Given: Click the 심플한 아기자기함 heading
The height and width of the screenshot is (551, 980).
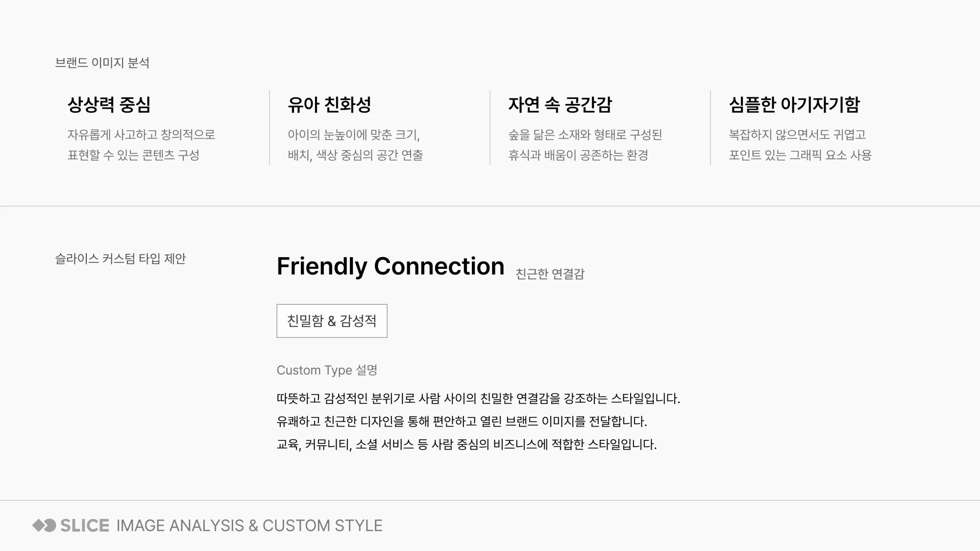Looking at the screenshot, I should [794, 104].
